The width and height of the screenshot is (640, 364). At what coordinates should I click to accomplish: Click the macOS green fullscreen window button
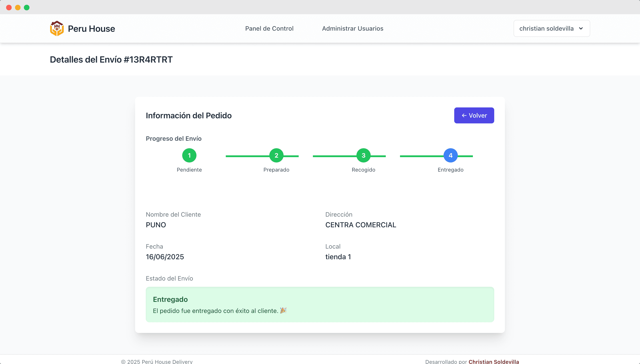pos(26,8)
